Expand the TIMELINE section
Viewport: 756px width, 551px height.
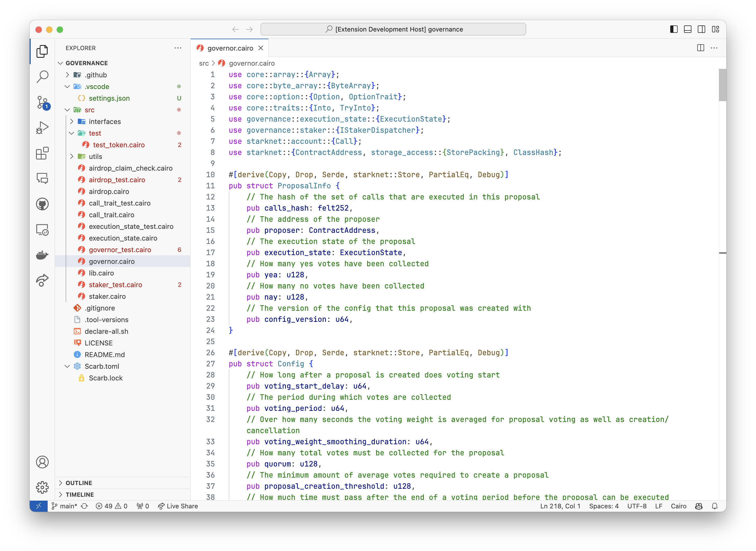pos(122,495)
